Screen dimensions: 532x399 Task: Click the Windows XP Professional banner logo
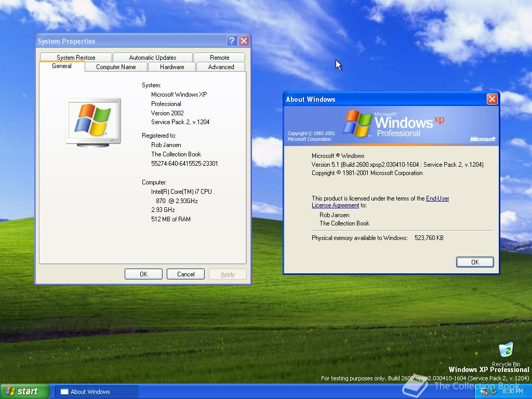(394, 124)
